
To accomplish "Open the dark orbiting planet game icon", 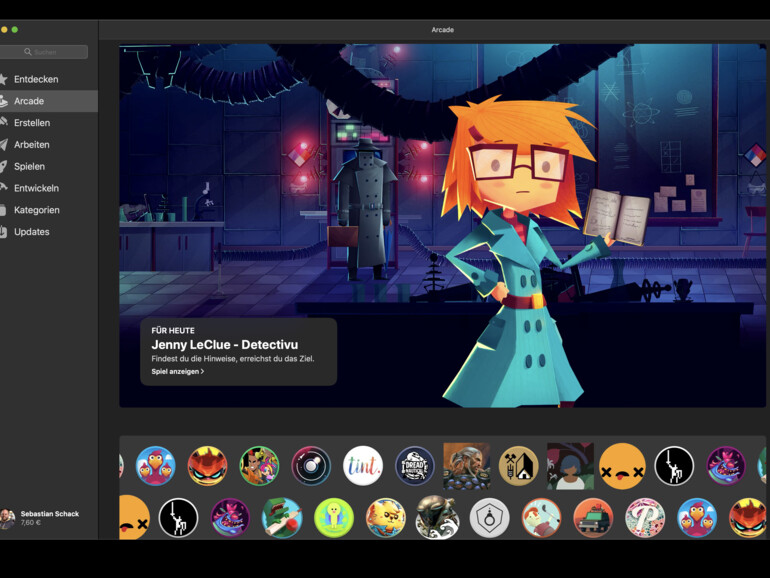I will [311, 466].
